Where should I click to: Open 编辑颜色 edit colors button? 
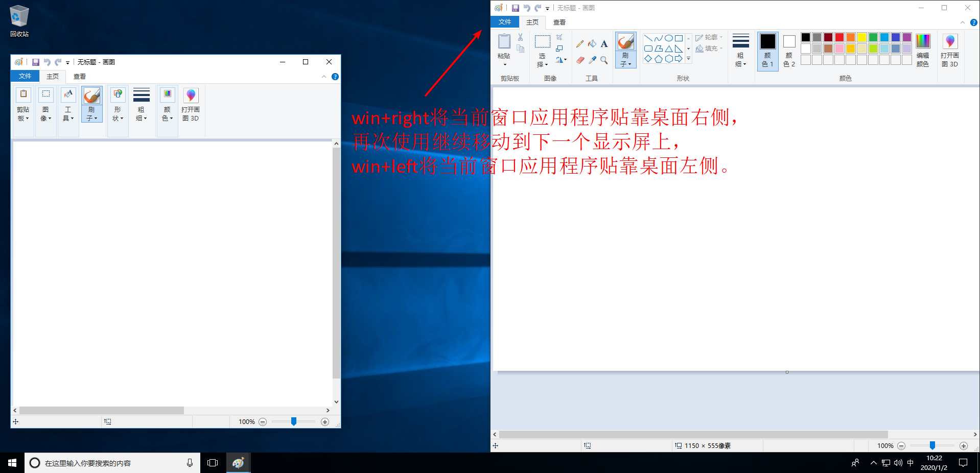[x=923, y=50]
